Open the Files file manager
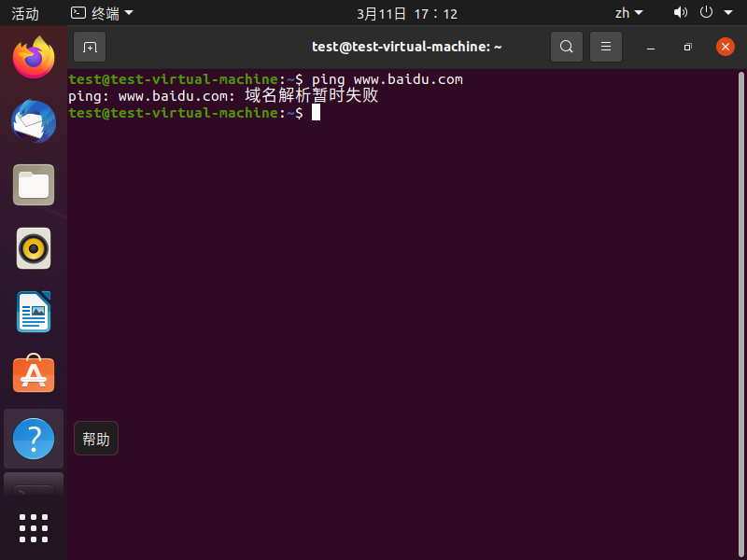Screen dimensions: 747x560 34,185
